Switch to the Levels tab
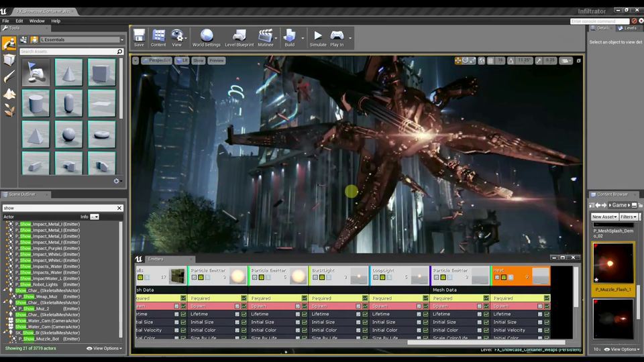Viewport: 644px width, 362px height. [629, 28]
